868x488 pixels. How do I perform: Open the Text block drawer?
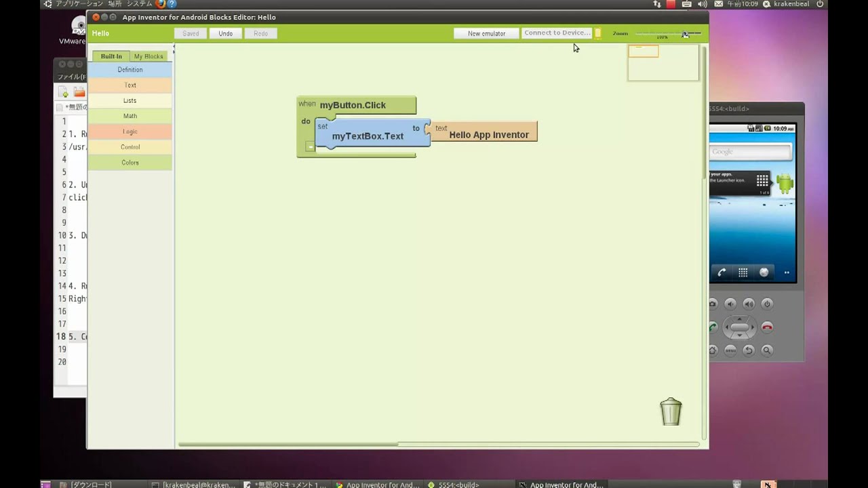point(130,85)
